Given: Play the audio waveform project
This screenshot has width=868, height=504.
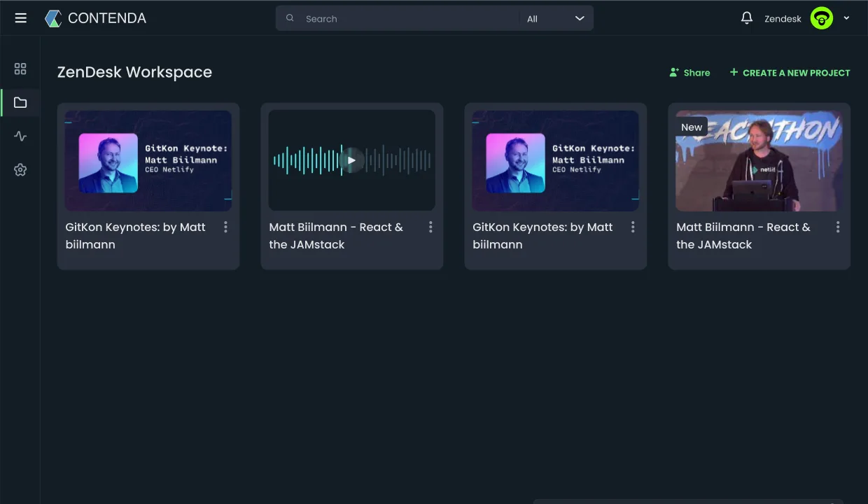Looking at the screenshot, I should (x=352, y=160).
